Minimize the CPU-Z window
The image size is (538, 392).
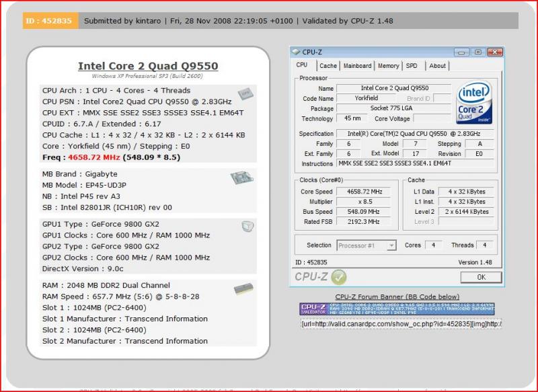coord(461,52)
